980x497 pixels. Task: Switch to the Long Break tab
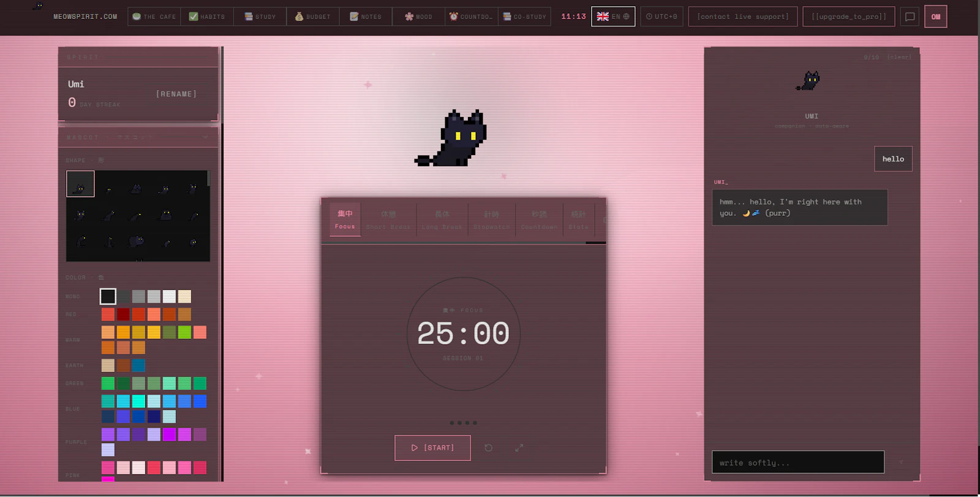(442, 219)
